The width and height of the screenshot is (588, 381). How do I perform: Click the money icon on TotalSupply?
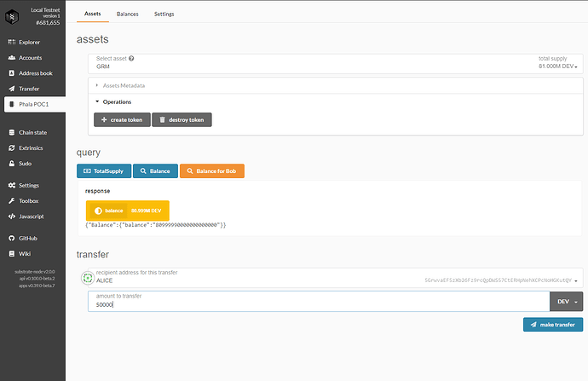click(87, 171)
